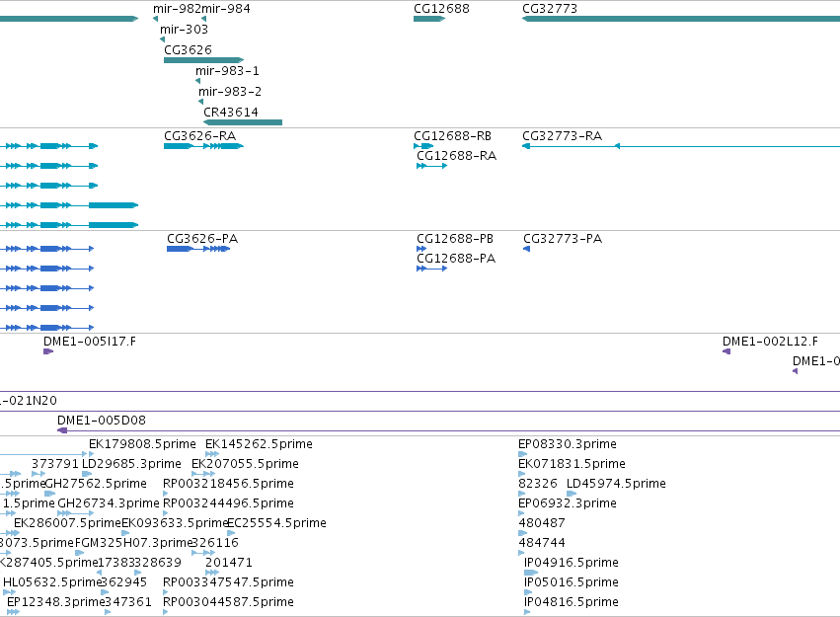Click the CG3626 gene bar
This screenshot has height=617, width=840.
click(x=204, y=60)
